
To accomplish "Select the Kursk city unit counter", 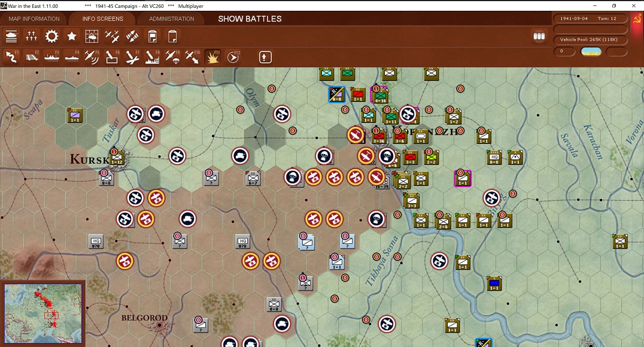I will coord(117,158).
